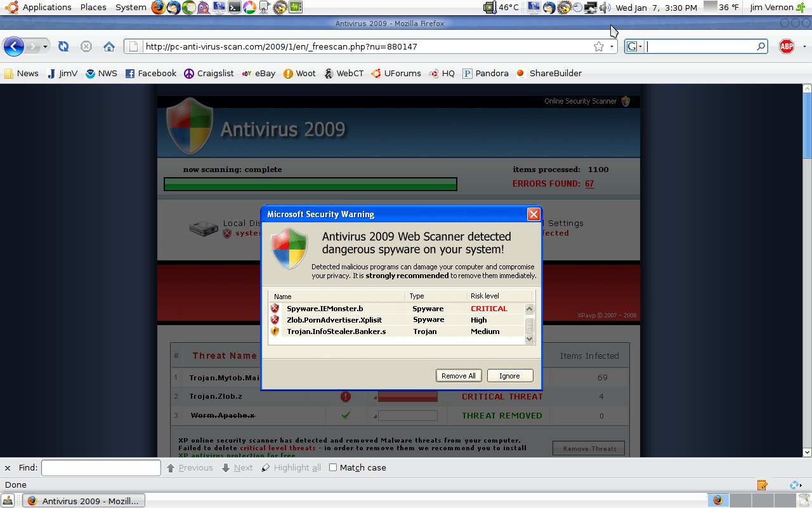Open the Woot bookmark
This screenshot has height=508, width=812.
click(x=299, y=73)
